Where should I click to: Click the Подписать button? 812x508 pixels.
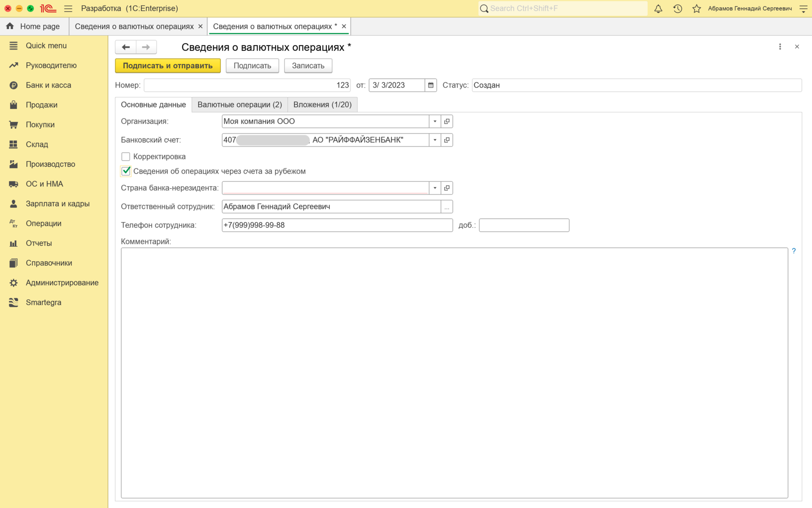tap(252, 66)
